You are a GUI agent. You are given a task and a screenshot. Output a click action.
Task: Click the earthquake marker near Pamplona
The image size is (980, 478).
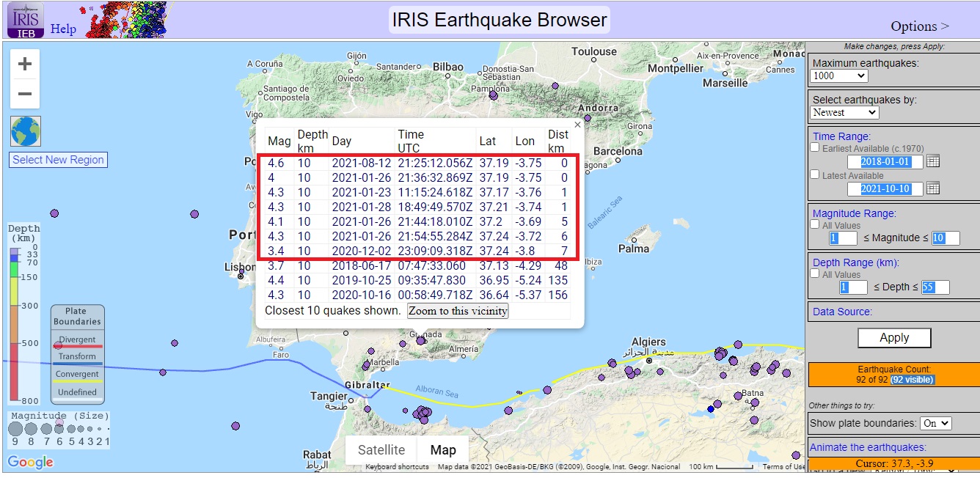pyautogui.click(x=493, y=95)
